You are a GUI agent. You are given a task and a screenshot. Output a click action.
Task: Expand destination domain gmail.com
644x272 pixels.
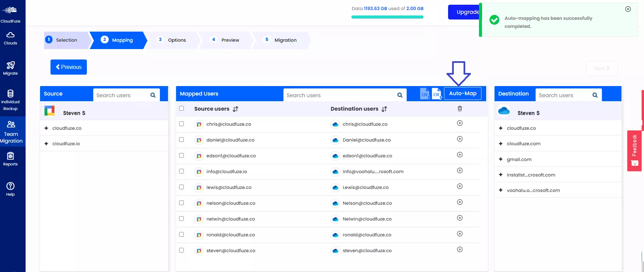[501, 159]
